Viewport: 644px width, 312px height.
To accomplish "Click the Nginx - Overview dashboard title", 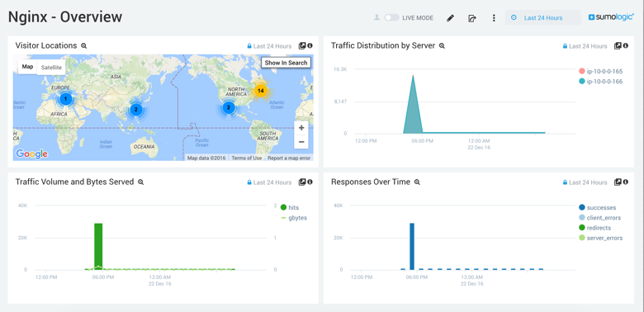I will (65, 17).
